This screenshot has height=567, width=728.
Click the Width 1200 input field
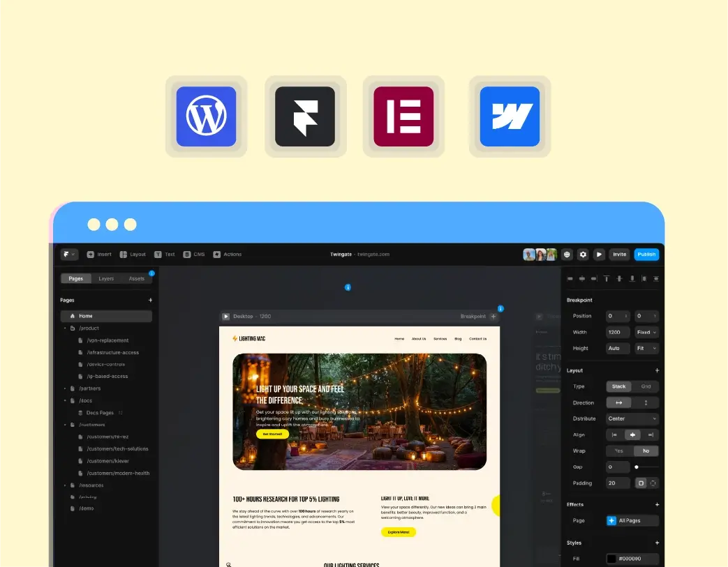click(618, 332)
